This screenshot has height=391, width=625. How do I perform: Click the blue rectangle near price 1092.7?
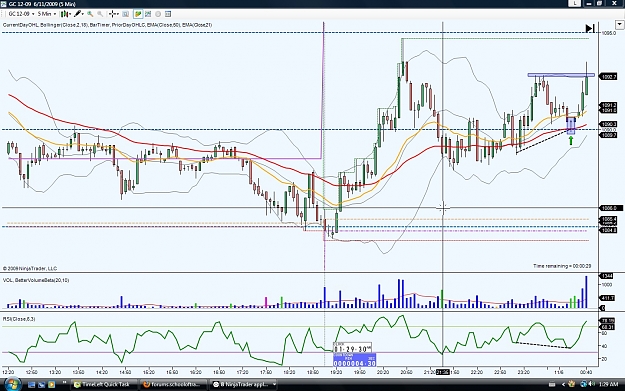(561, 75)
